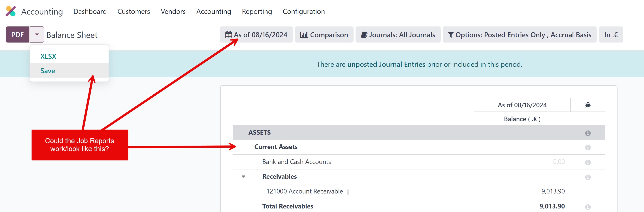644x212 pixels.
Task: Open the Reporting menu
Action: point(257,11)
